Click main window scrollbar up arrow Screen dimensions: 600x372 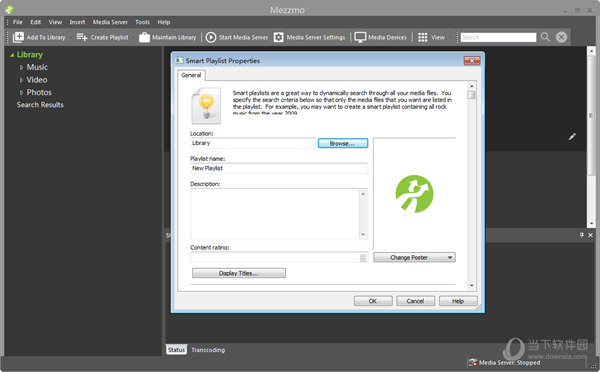point(592,51)
